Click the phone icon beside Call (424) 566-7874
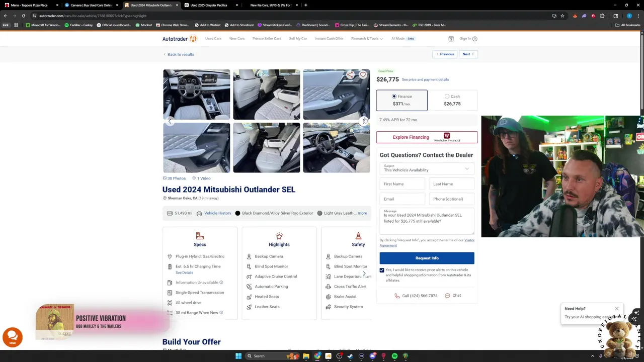Viewport: 644px width, 362px height. (397, 296)
